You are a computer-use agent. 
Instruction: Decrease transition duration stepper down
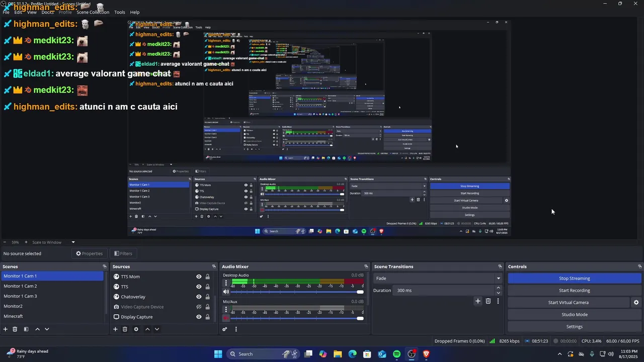click(499, 293)
